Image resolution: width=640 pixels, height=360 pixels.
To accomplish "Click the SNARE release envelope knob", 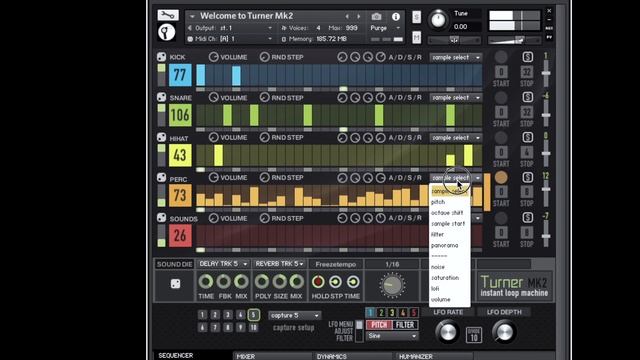I will (380, 98).
